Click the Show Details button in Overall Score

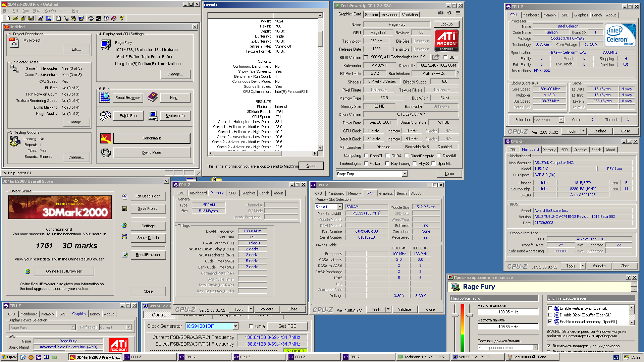pyautogui.click(x=148, y=238)
